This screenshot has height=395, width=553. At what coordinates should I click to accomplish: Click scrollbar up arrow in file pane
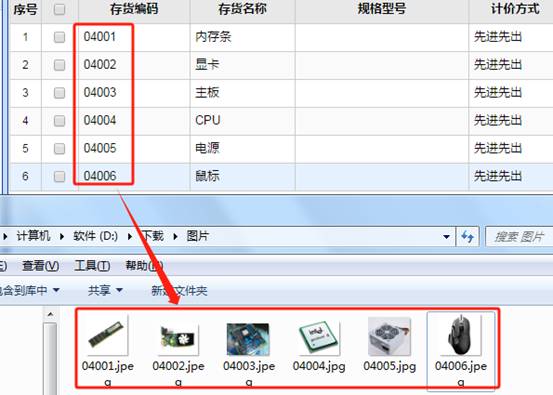50,314
